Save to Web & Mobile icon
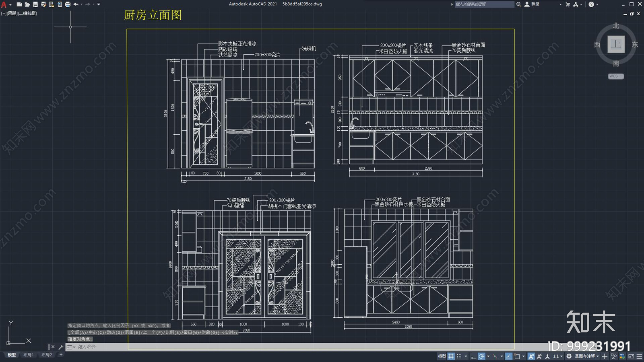 (60, 4)
